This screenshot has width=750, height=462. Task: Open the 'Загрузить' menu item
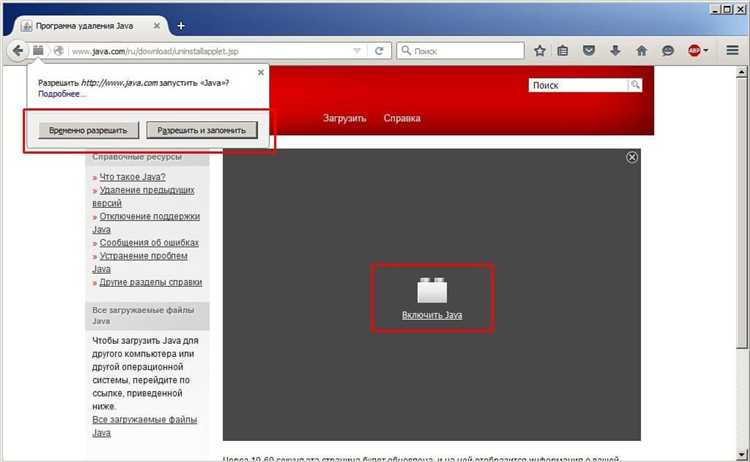[344, 118]
